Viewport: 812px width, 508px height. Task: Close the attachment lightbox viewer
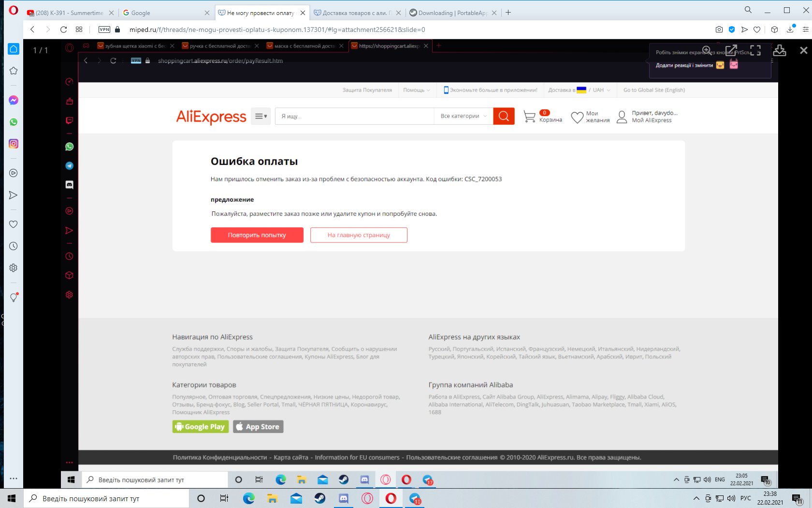[x=803, y=50]
